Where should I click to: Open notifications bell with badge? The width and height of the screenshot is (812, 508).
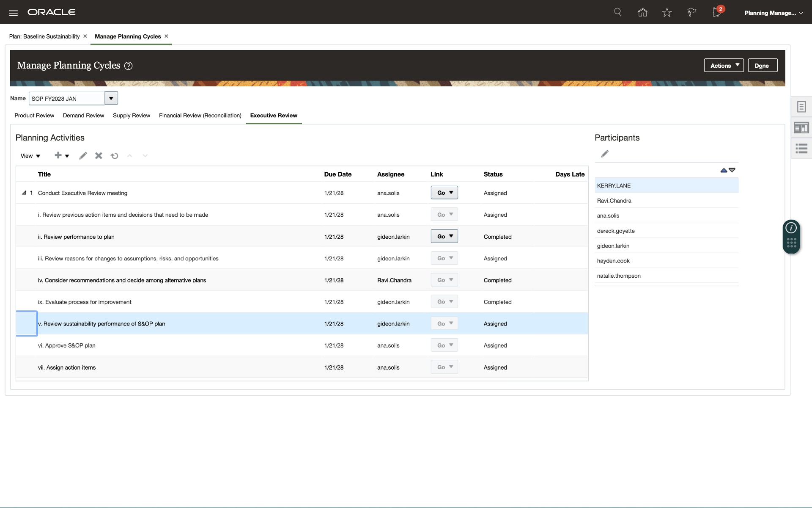coord(717,12)
